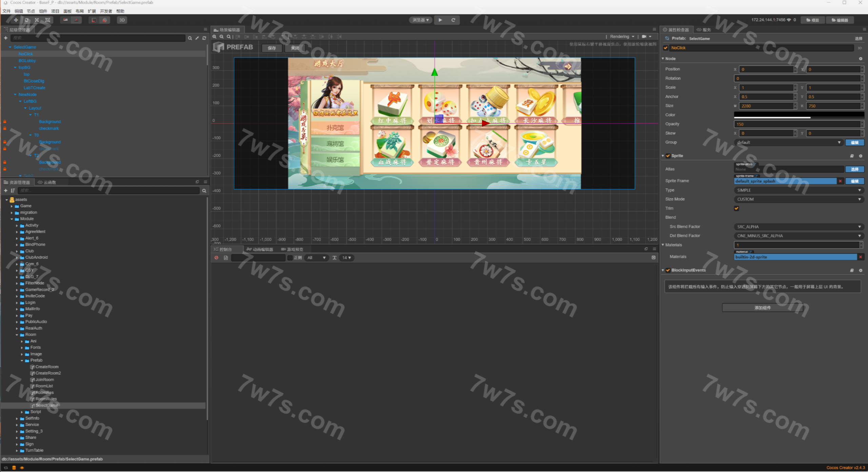Switch to the 服务 tab
Screen dimensions: 868x472
click(x=704, y=30)
